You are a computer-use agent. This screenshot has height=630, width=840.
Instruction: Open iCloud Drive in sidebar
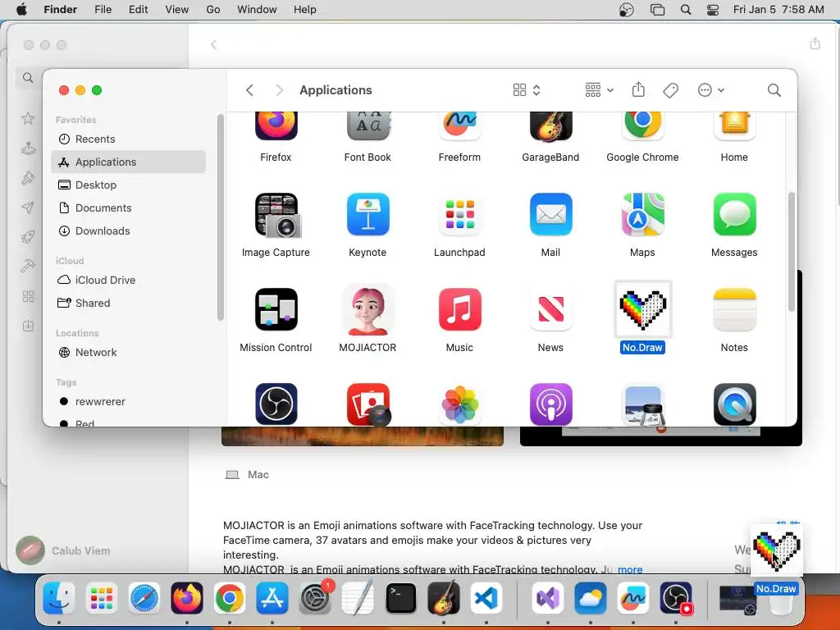pyautogui.click(x=129, y=281)
